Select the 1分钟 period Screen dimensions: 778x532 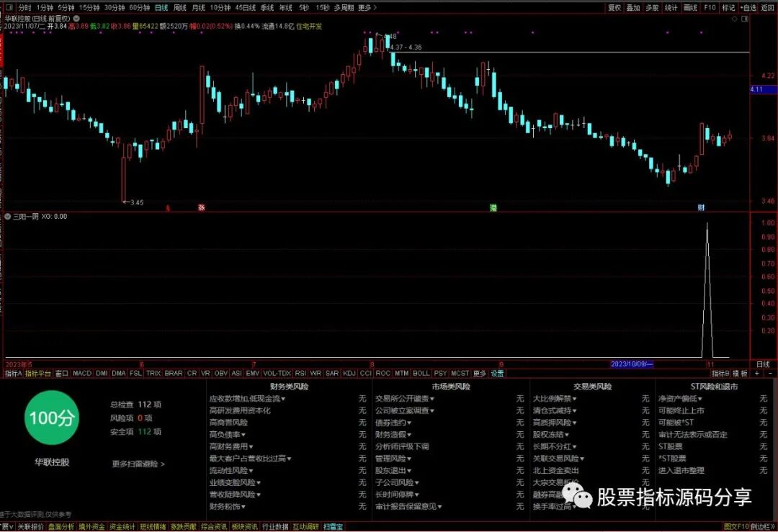[45, 7]
